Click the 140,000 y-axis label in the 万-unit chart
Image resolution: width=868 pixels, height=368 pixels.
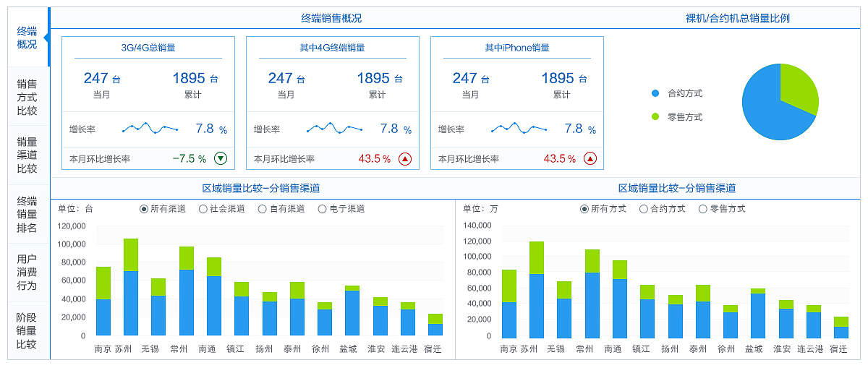coord(477,226)
